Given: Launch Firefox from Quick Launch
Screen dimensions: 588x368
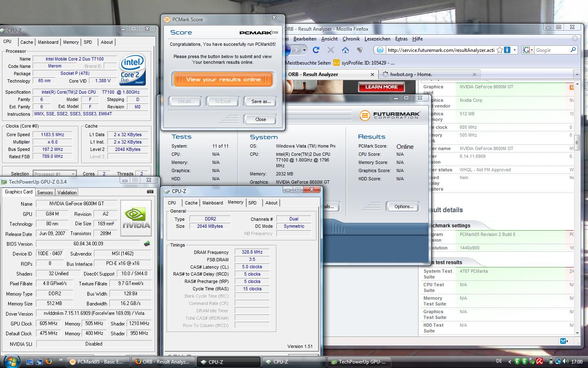Looking at the screenshot, I should click(49, 361).
